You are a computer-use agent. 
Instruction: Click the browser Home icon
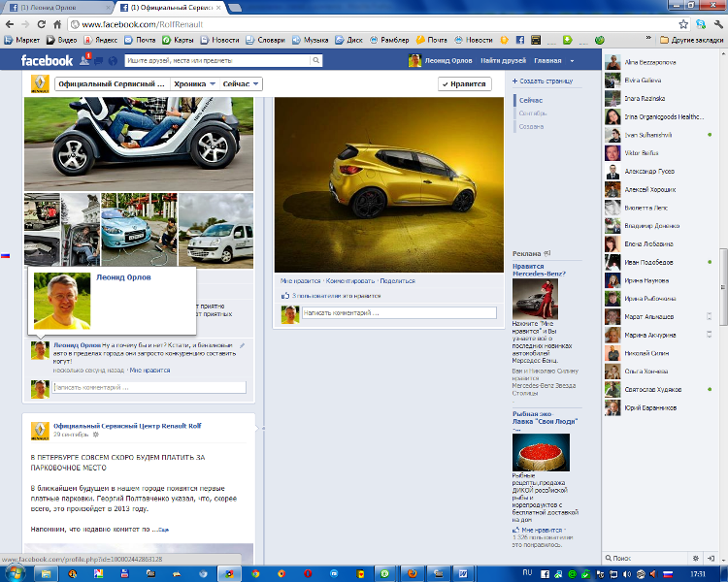point(57,24)
